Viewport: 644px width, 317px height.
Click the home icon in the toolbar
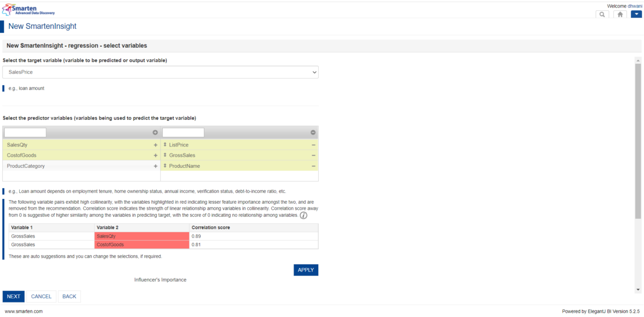click(x=619, y=14)
